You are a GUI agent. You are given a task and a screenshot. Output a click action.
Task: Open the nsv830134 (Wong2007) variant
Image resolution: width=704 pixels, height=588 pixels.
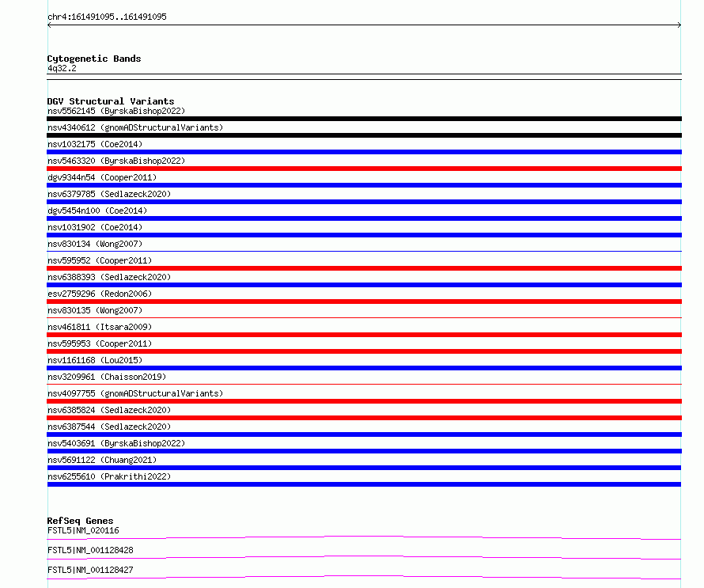(x=95, y=244)
